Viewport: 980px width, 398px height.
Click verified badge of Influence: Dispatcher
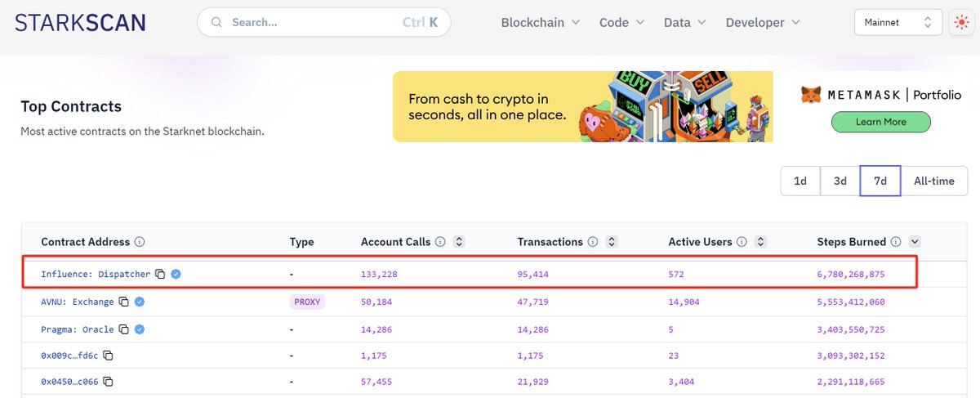coord(176,274)
